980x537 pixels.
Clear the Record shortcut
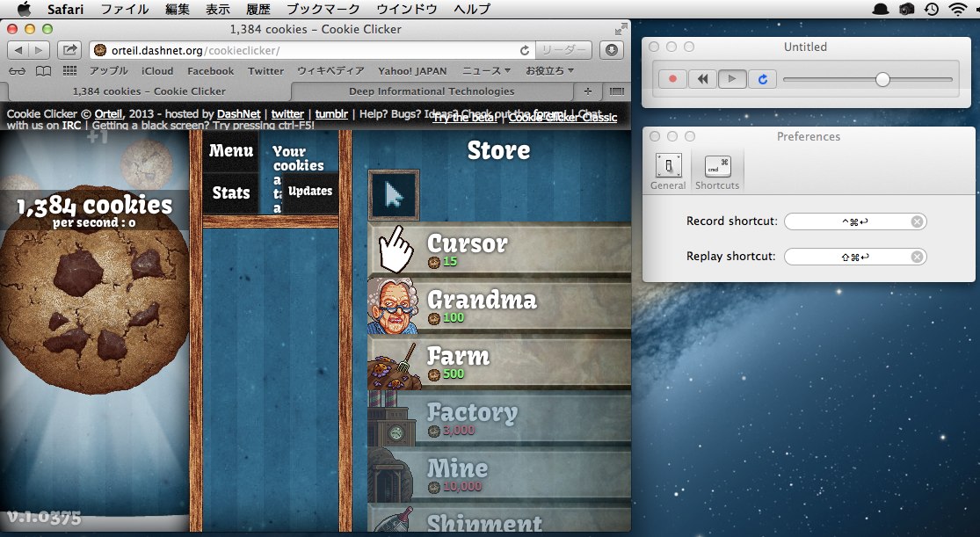(x=917, y=221)
